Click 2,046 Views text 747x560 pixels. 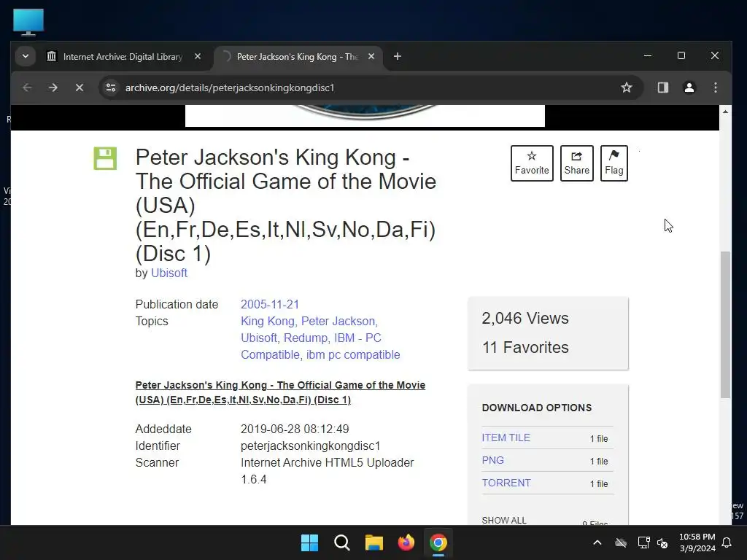point(525,318)
